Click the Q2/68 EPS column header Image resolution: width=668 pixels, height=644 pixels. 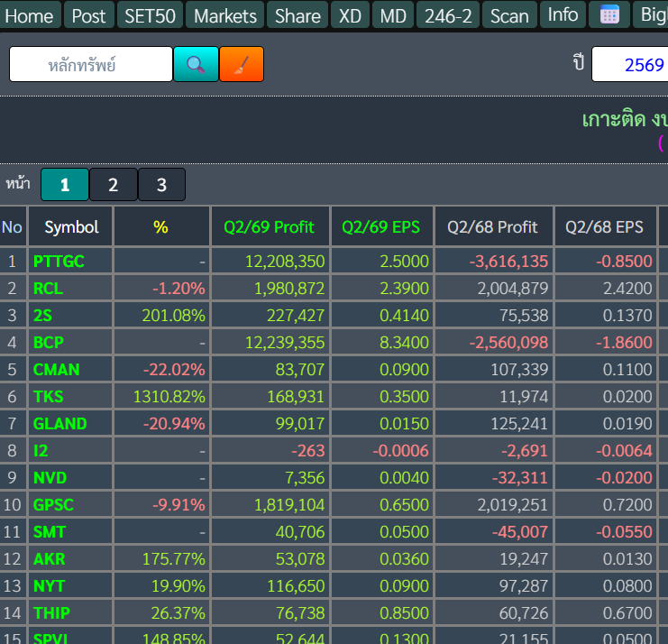[606, 226]
